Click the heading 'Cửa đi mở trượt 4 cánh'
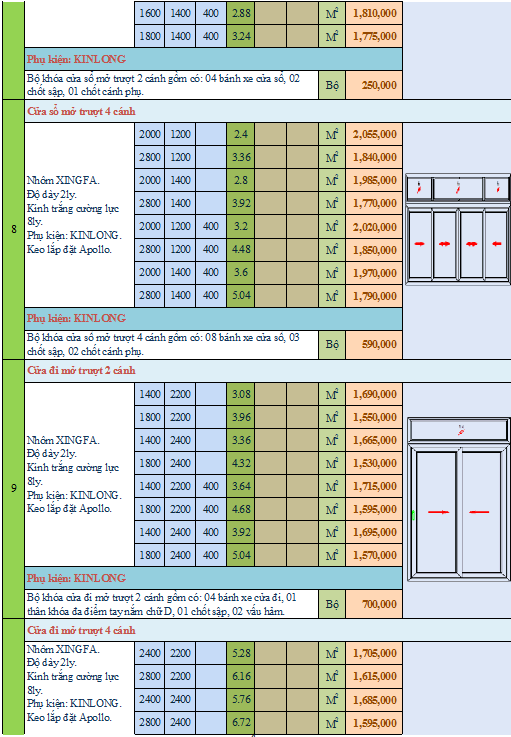Viewport: 511px width, 737px height. [x=81, y=630]
